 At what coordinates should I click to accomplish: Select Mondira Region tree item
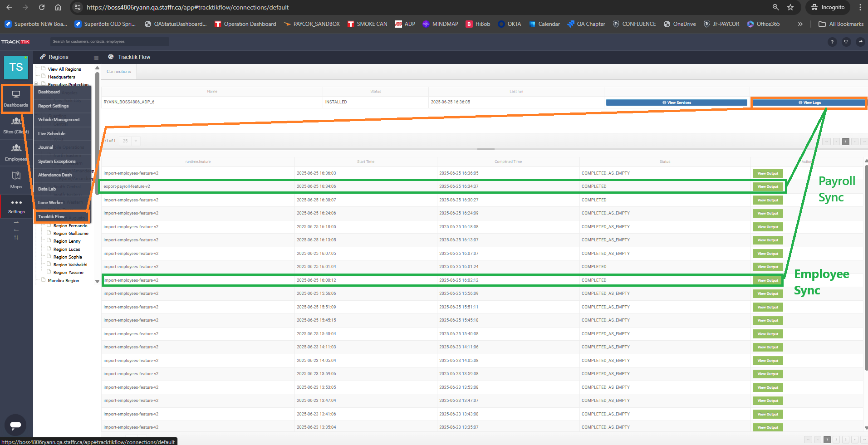pyautogui.click(x=64, y=281)
